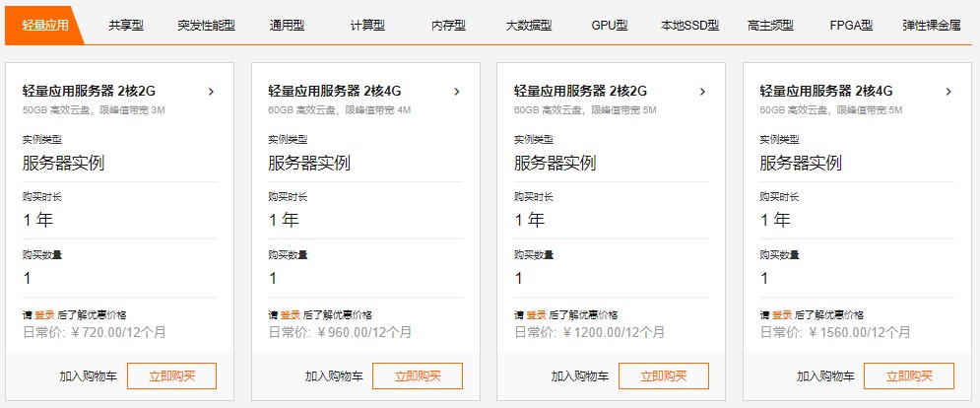Expand chevron on the 2核2G 60GB 5M card

702,92
